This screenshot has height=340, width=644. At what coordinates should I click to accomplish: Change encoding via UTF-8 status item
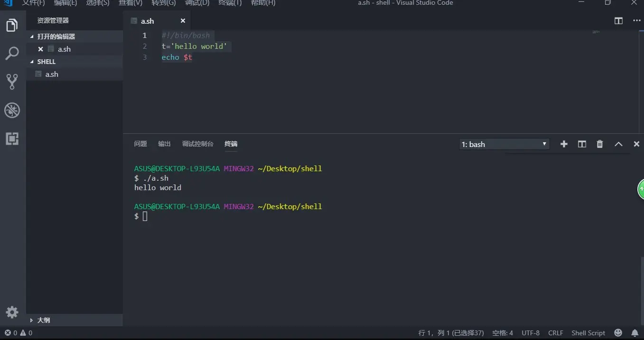click(531, 333)
